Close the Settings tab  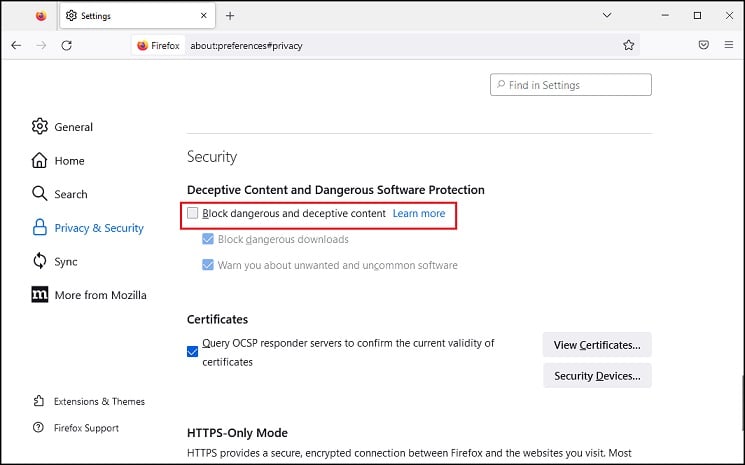[x=203, y=16]
